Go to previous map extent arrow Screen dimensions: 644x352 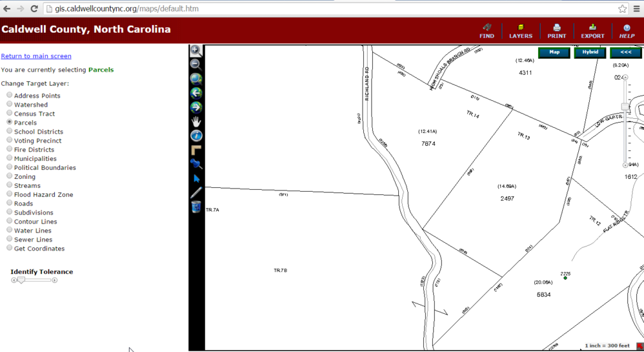196,93
